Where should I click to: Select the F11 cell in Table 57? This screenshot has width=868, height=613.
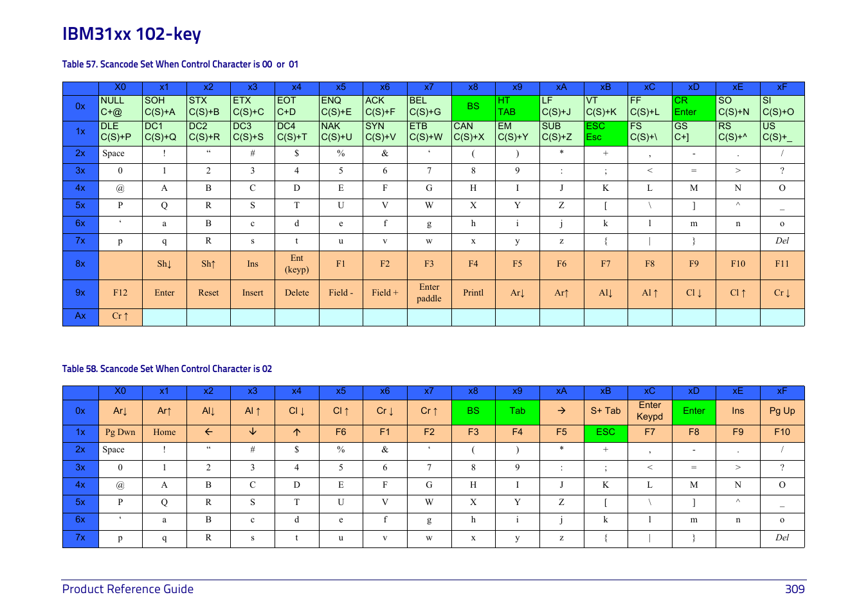tap(782, 264)
